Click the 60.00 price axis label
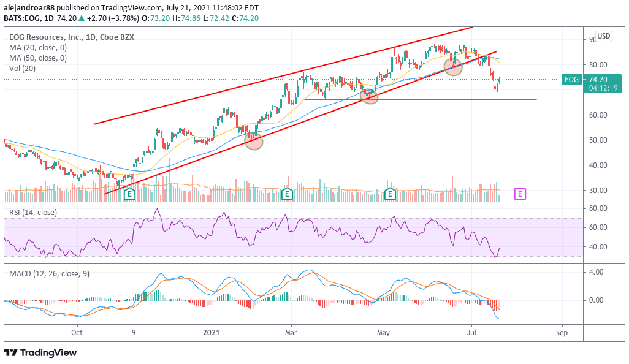629x364 pixels. tap(598, 115)
